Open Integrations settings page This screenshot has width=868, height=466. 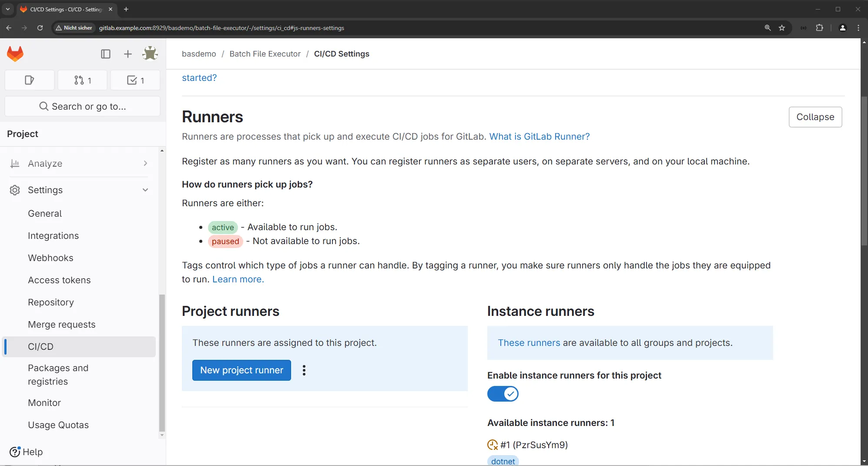click(x=53, y=236)
